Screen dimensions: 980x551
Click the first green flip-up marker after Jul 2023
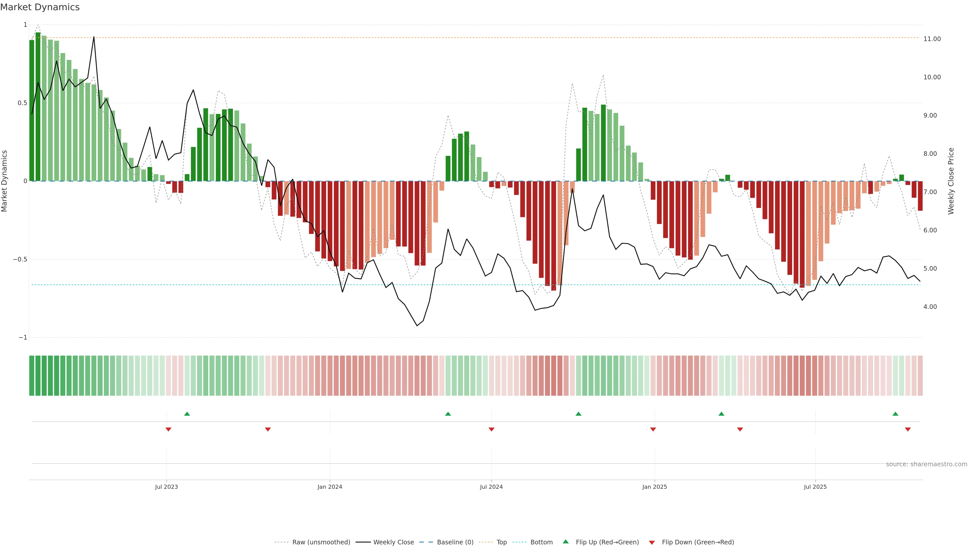click(x=187, y=414)
